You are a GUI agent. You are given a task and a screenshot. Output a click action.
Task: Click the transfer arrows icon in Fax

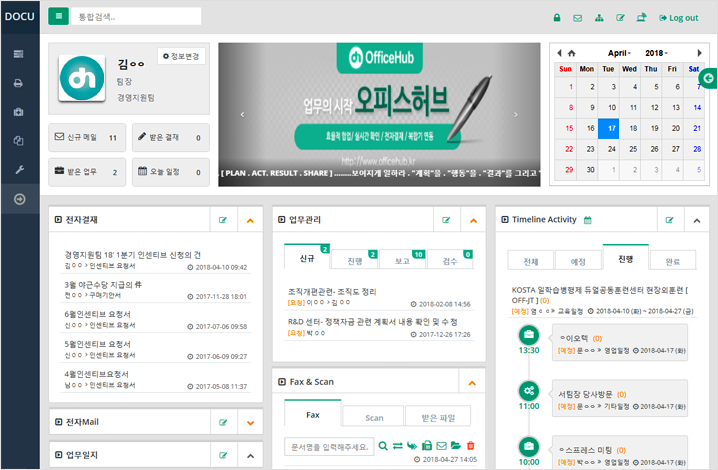(x=398, y=445)
